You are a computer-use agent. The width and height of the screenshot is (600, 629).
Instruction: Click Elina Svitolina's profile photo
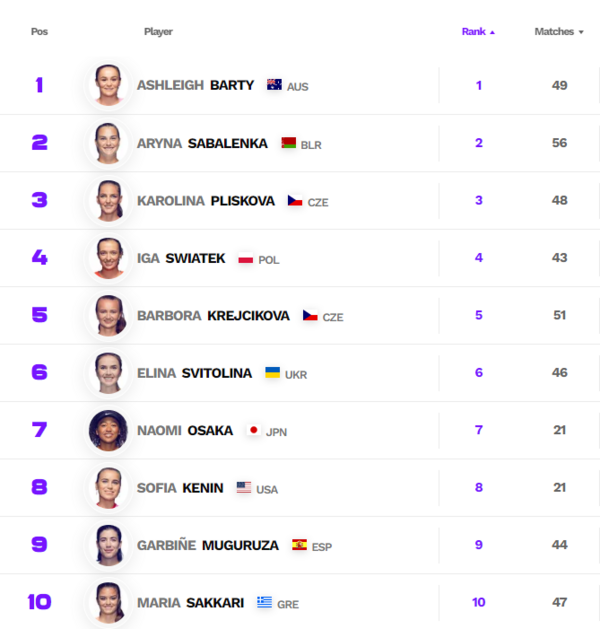108,373
